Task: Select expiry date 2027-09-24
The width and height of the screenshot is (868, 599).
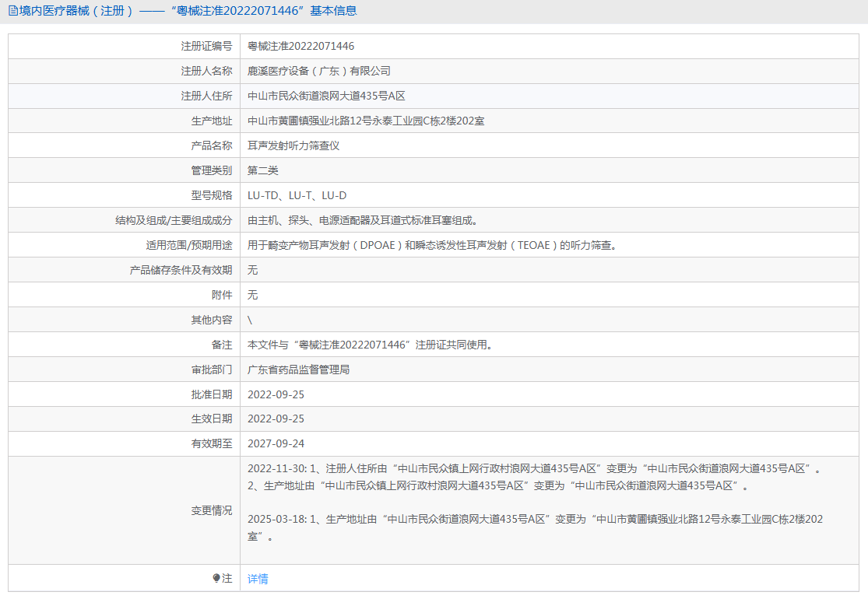Action: [276, 443]
